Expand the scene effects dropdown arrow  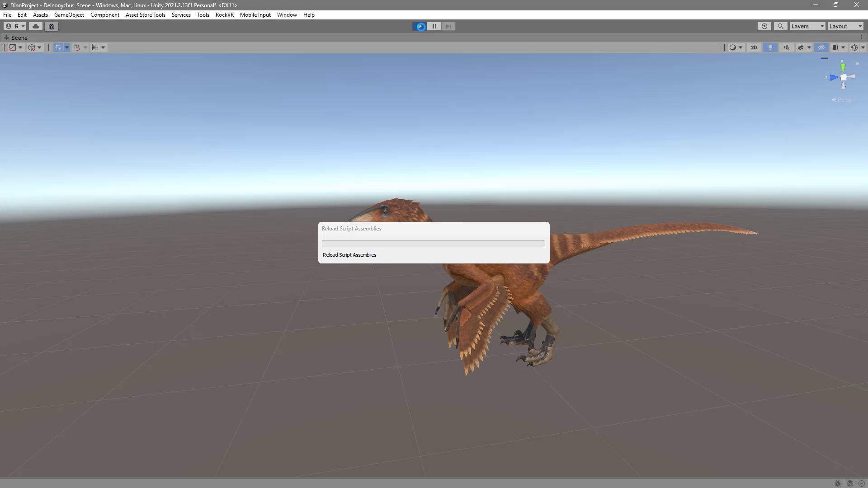(809, 47)
